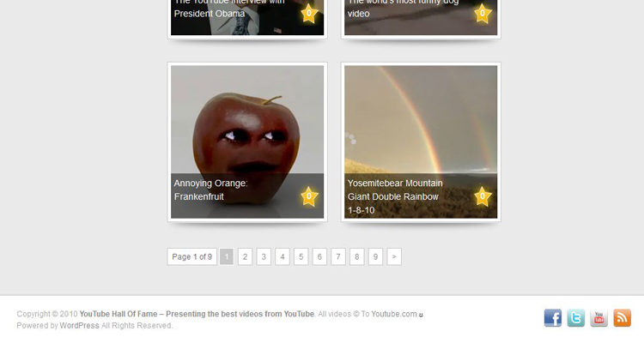
Task: Open Yosemitebear Double Rainbow thumbnail
Action: [x=421, y=142]
